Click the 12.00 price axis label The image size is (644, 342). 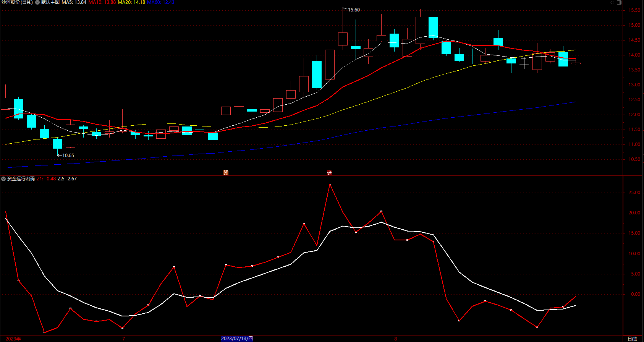(x=634, y=115)
